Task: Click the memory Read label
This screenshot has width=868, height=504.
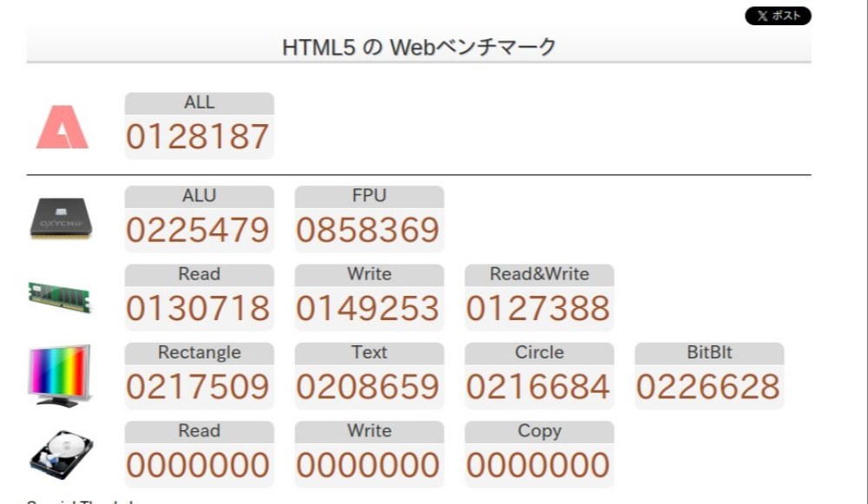Action: [200, 275]
